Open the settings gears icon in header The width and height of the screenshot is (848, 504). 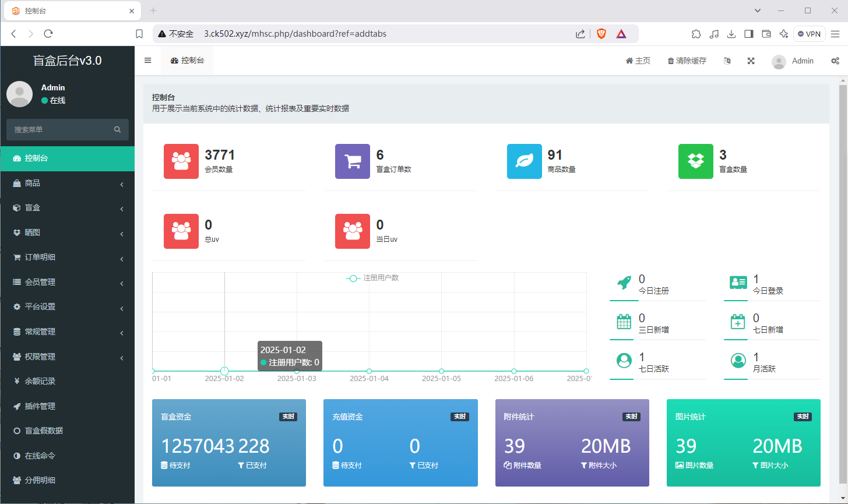pos(835,61)
